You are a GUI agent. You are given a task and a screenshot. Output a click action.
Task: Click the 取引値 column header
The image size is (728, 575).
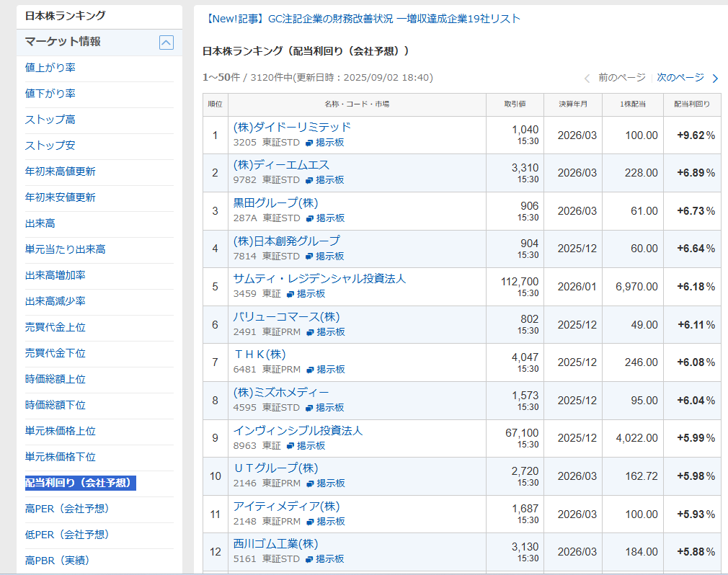pos(515,104)
